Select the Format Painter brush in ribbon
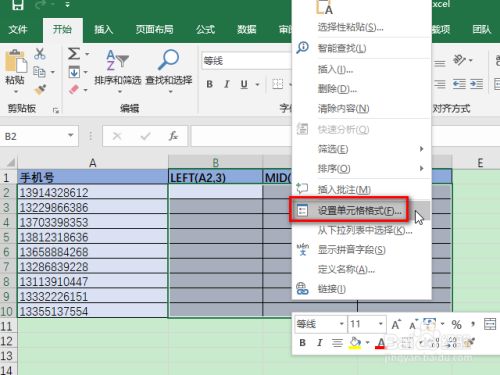Screen dimensions: 500x375 [40, 89]
